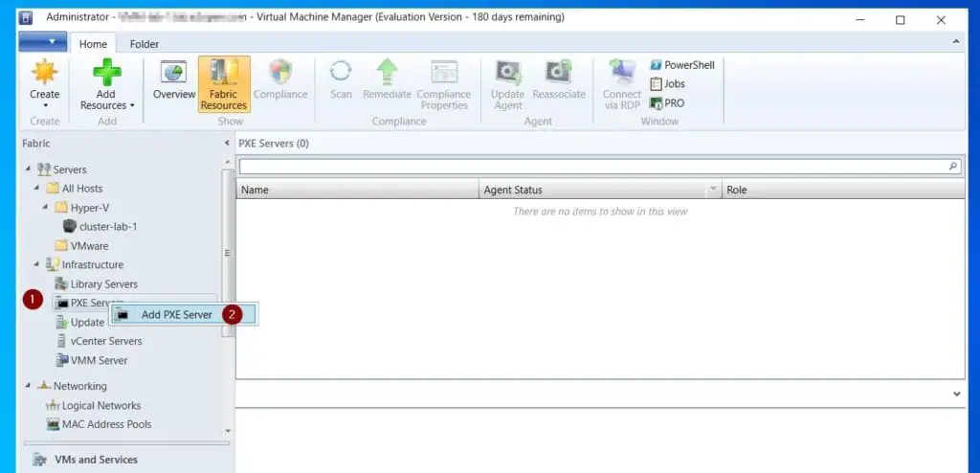Switch to the Folder ribbon tab

click(x=145, y=44)
